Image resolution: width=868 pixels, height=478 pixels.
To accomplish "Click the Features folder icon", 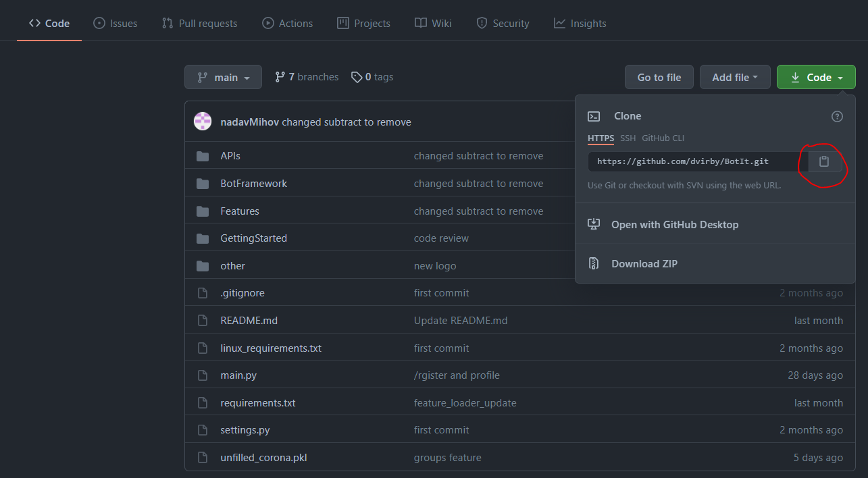I will pyautogui.click(x=203, y=211).
